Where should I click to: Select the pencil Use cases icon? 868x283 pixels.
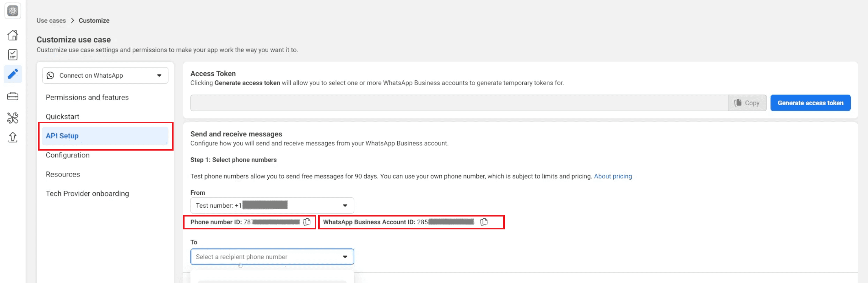(13, 74)
